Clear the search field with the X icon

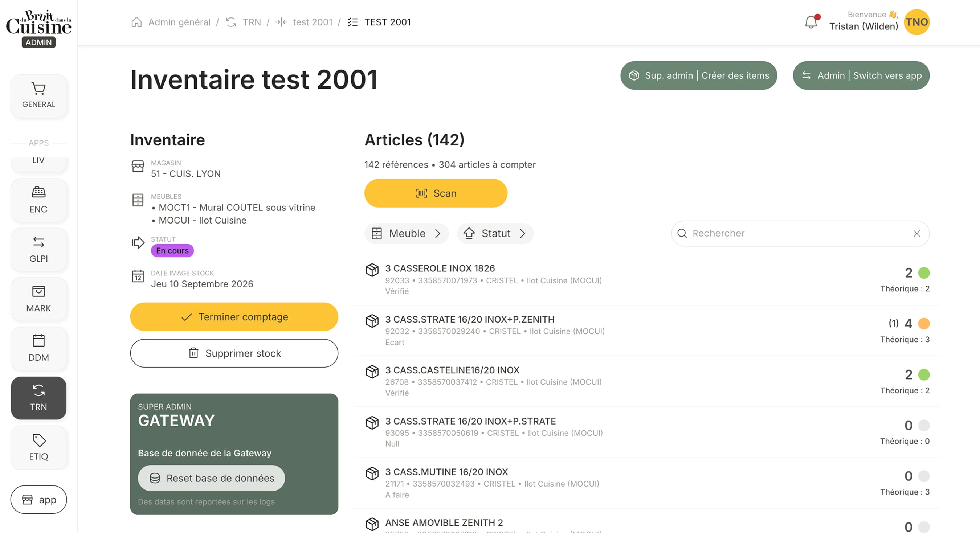click(916, 233)
